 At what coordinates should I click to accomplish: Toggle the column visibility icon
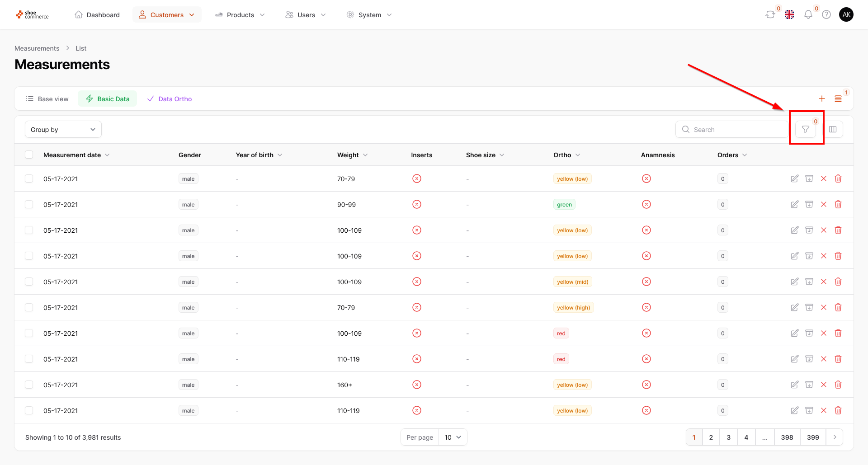[833, 130]
